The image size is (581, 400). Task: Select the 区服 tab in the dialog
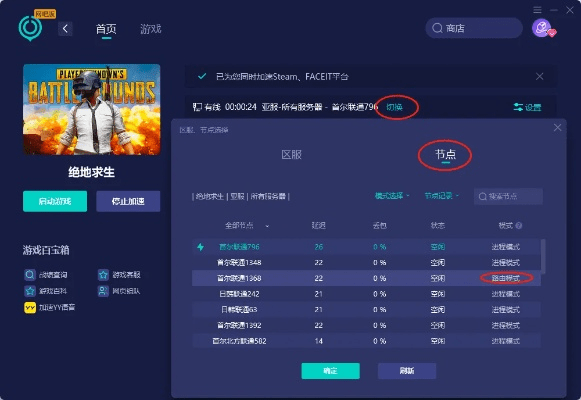[x=292, y=154]
